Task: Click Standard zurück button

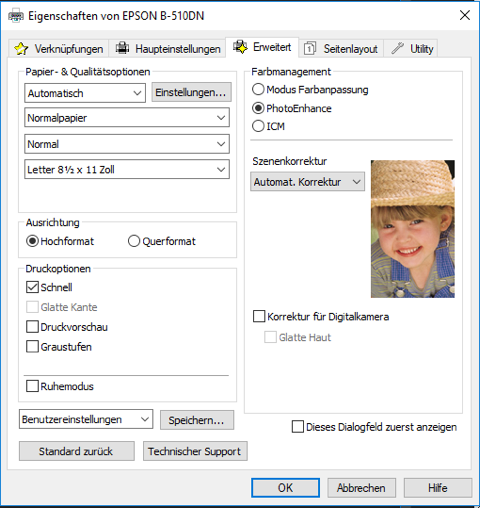Action: (x=77, y=451)
